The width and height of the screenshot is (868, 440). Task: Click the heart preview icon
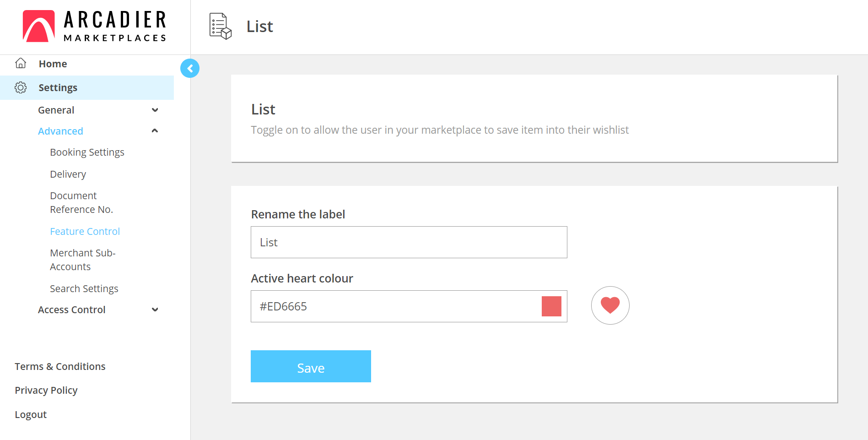pyautogui.click(x=610, y=305)
